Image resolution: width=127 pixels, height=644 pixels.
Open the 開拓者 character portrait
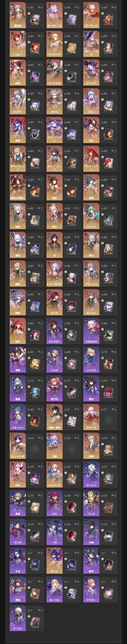(x=18, y=15)
